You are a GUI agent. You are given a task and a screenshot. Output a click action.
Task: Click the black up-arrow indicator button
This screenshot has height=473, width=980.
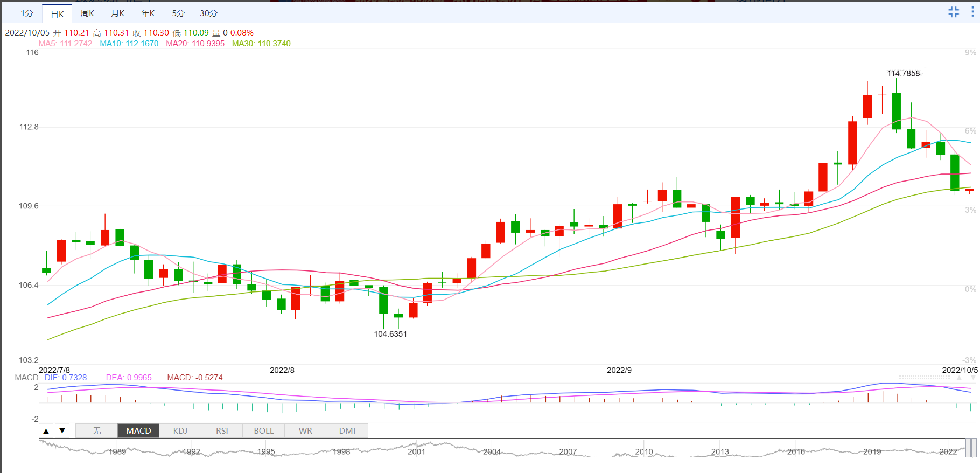46,431
